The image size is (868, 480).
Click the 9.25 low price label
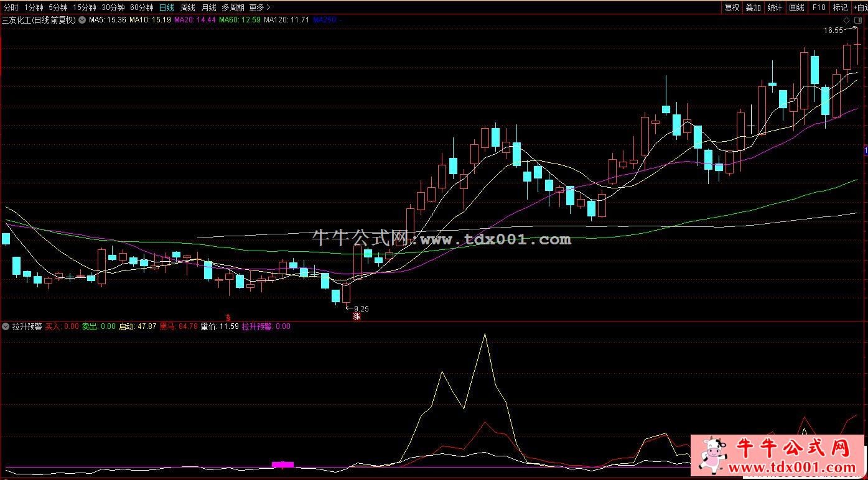(x=362, y=308)
